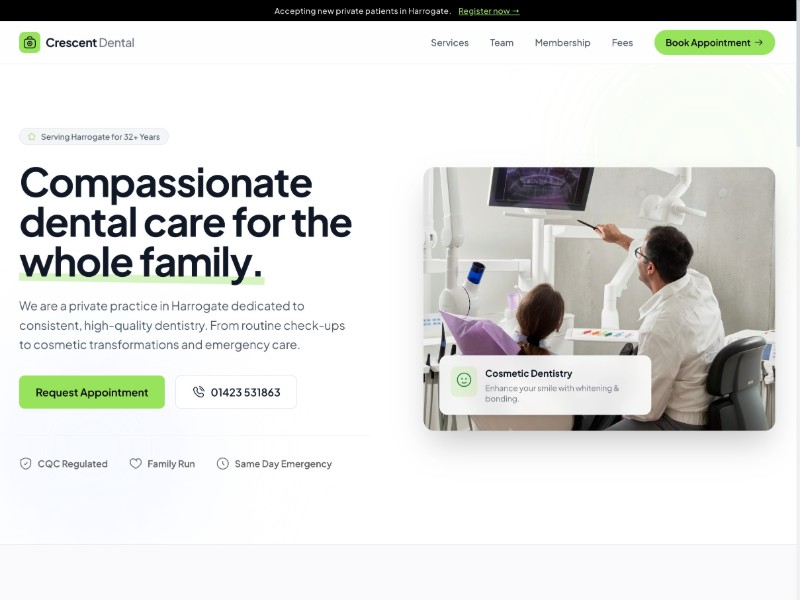The width and height of the screenshot is (800, 600).
Task: Open the Fees navigation link
Action: pyautogui.click(x=622, y=43)
